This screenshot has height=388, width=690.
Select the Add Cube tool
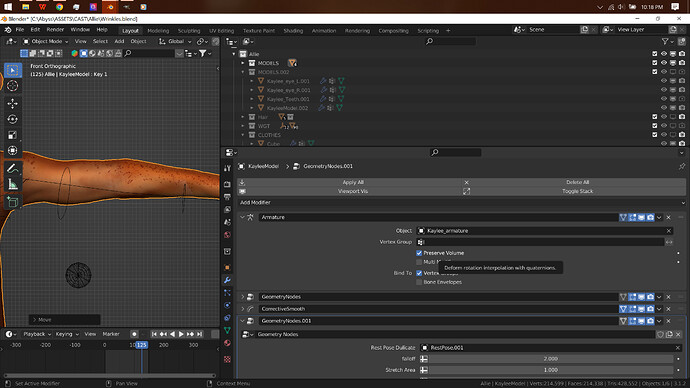pyautogui.click(x=12, y=202)
